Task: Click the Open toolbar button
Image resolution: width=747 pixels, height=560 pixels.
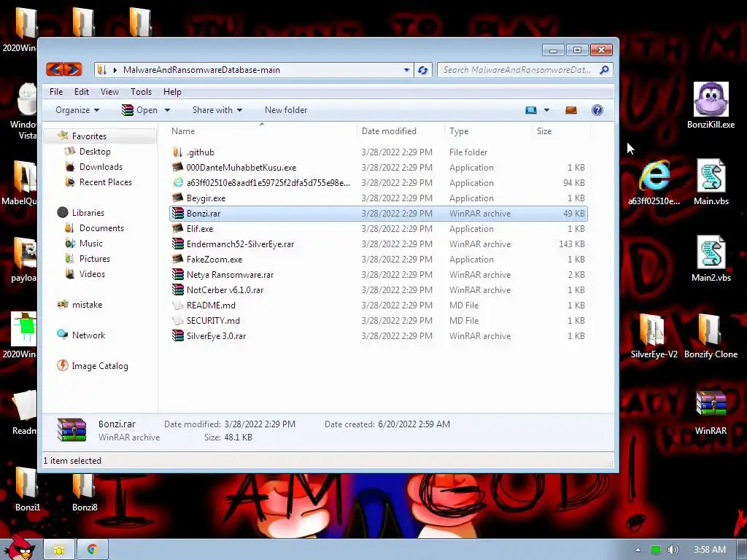Action: pos(139,110)
